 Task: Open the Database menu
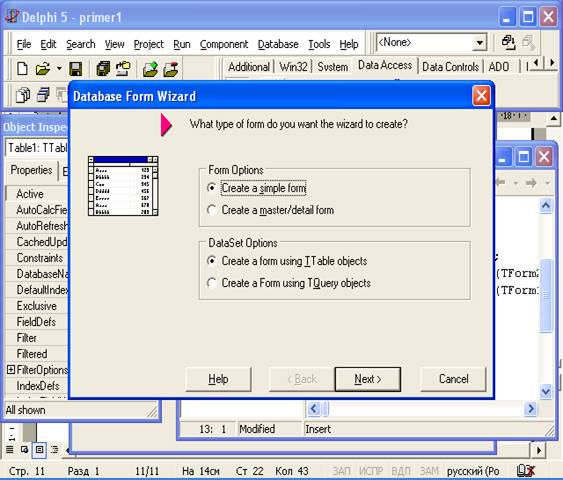(x=278, y=44)
